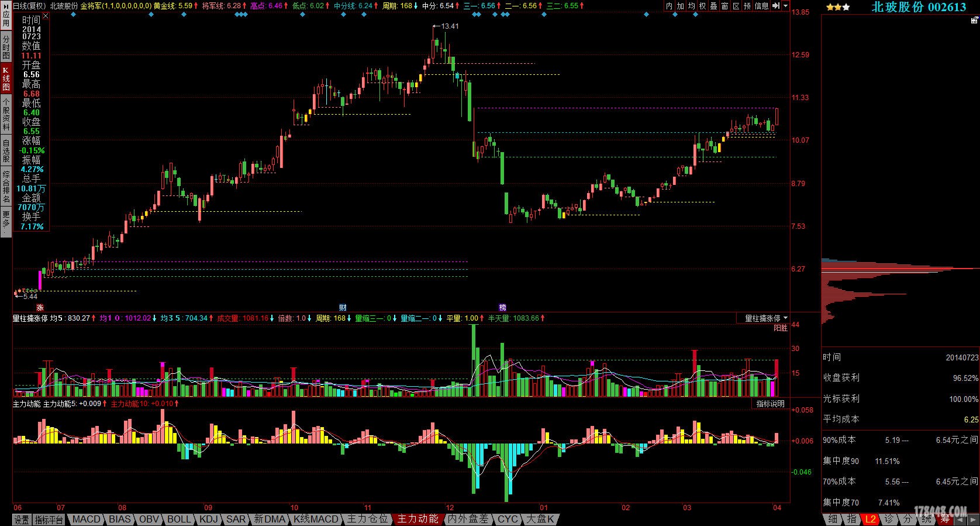980x526 pixels.
Task: Open the toolbar dropdown arrow at top right
Action: tap(785, 6)
